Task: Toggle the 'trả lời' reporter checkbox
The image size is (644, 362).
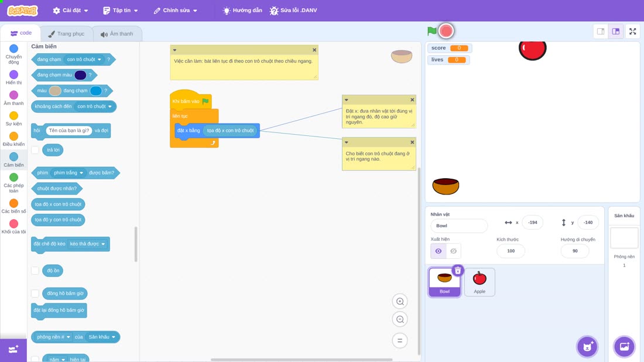Action: click(35, 150)
